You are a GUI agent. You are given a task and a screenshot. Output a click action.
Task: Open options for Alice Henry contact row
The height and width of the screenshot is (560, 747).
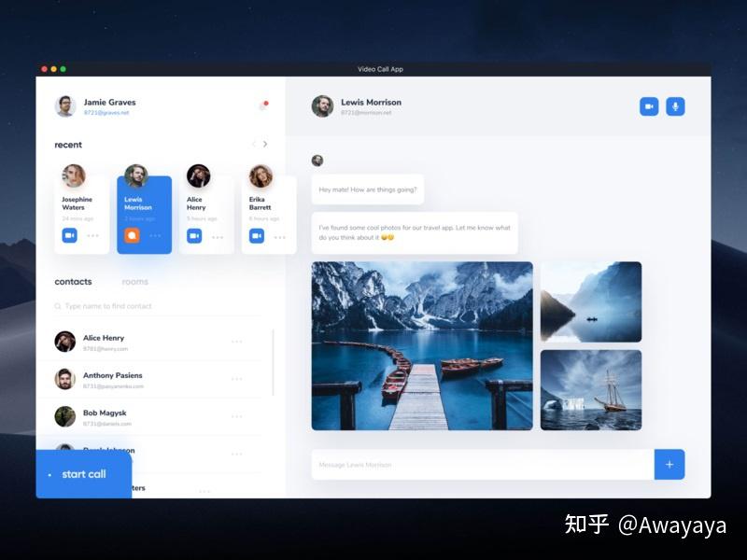(x=237, y=342)
